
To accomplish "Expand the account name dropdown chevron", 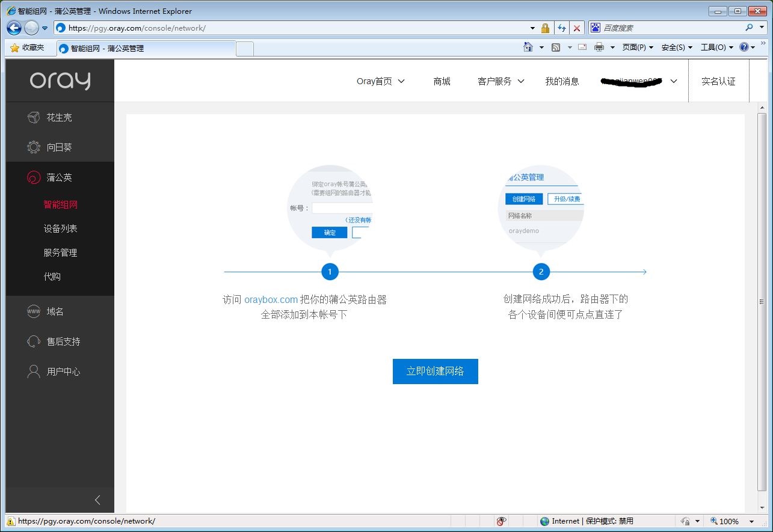I will point(674,82).
